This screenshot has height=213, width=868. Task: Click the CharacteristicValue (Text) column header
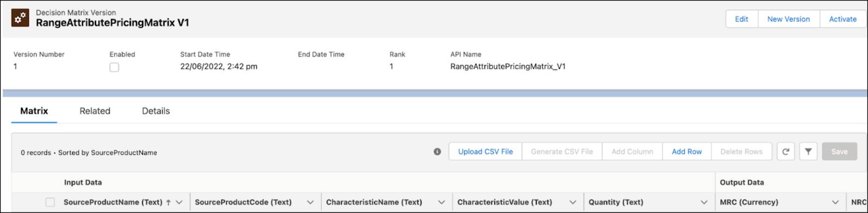click(x=505, y=202)
